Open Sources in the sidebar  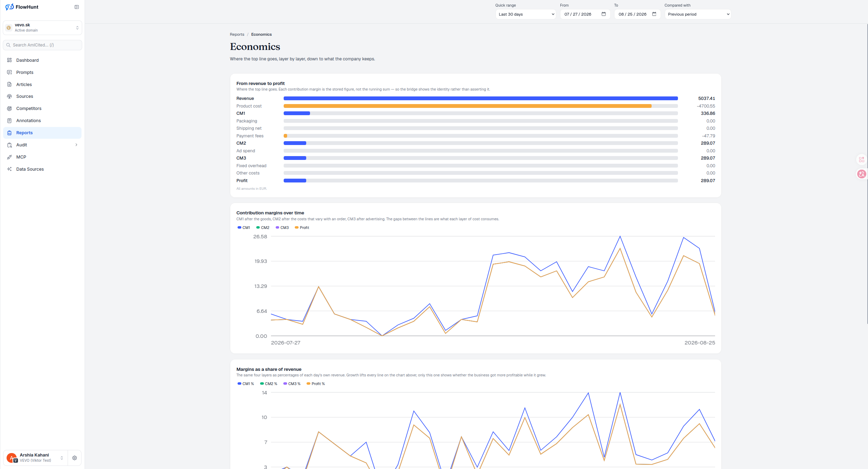(x=42, y=96)
